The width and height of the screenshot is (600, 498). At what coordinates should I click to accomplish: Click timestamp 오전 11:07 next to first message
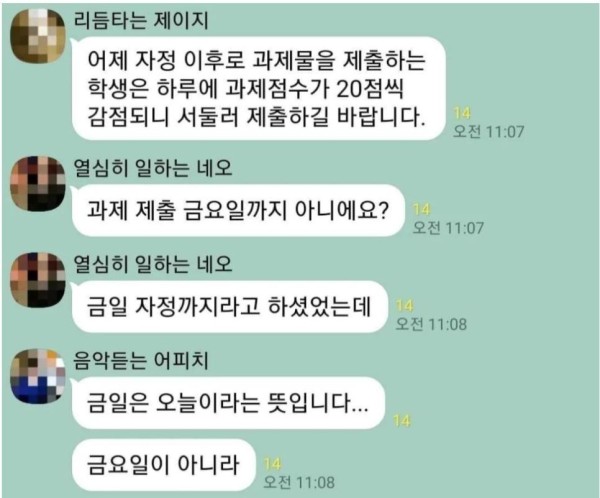(489, 132)
